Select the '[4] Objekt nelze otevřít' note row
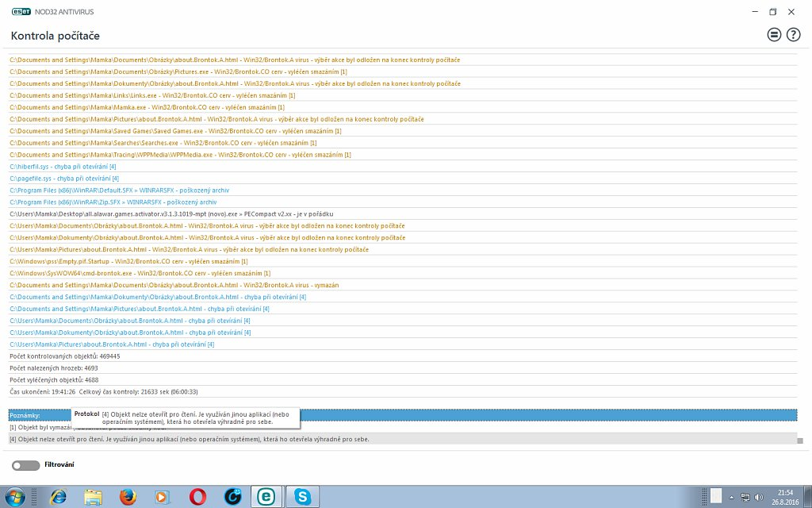 coord(403,439)
